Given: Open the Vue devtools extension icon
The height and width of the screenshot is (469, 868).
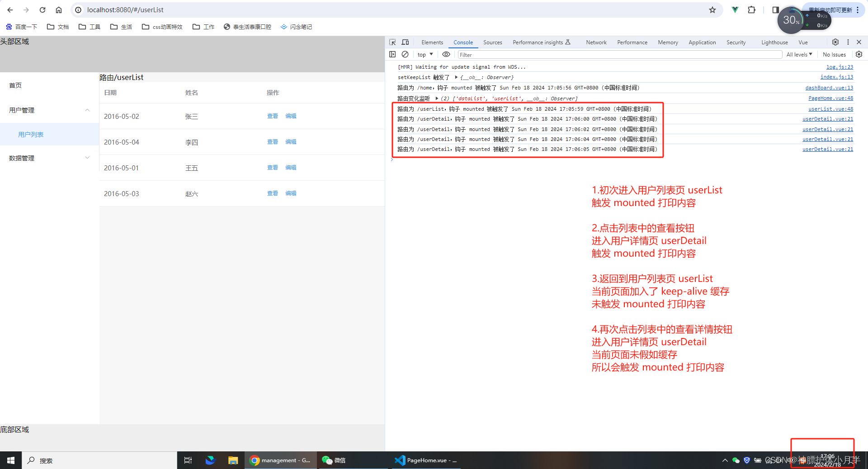Looking at the screenshot, I should coord(735,9).
